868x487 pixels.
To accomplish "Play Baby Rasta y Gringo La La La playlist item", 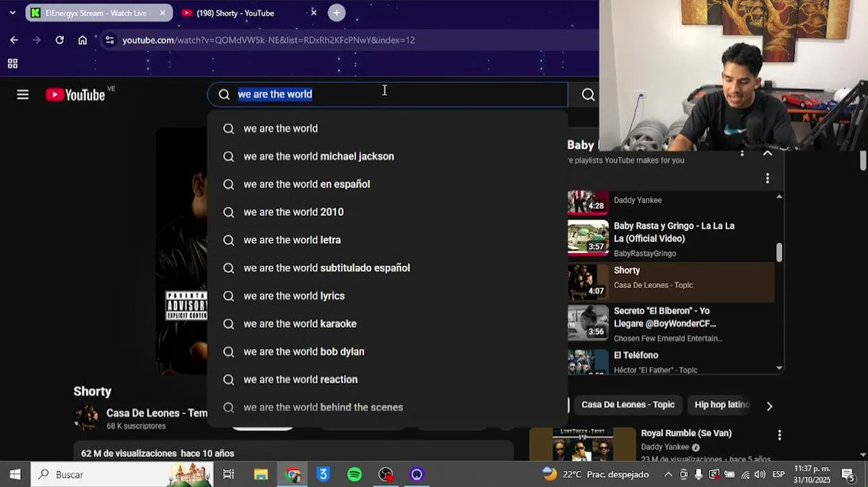I will [x=671, y=239].
